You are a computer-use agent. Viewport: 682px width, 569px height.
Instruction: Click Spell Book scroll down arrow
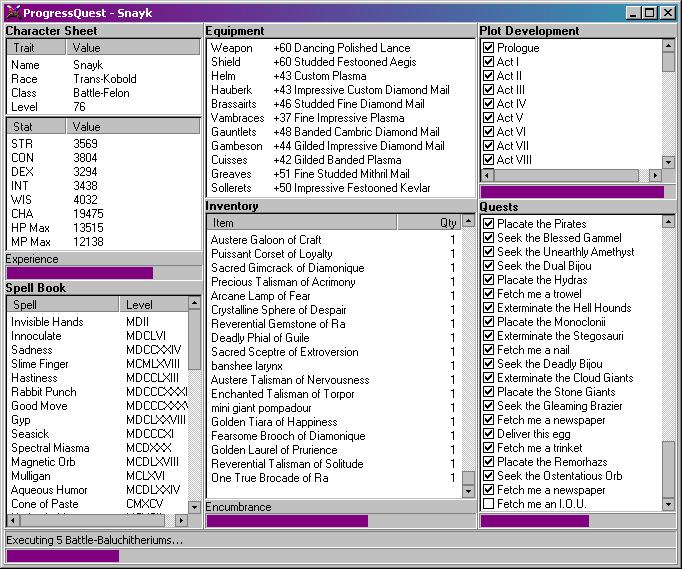[194, 507]
